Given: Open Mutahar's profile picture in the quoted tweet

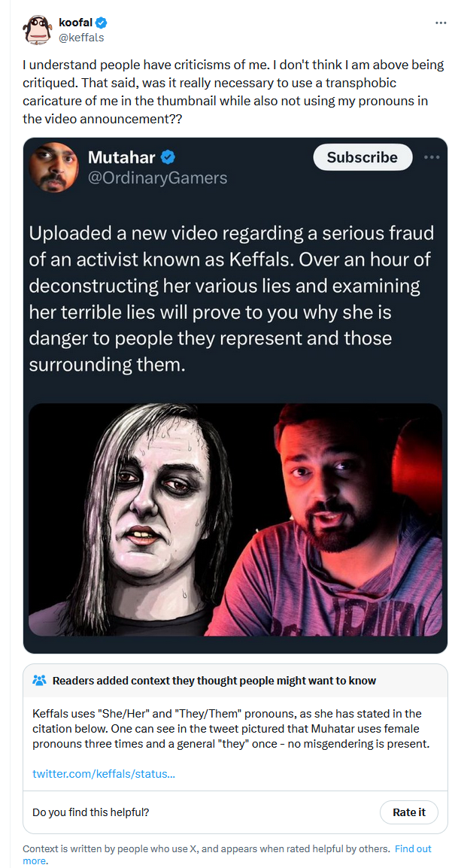Looking at the screenshot, I should 53,167.
